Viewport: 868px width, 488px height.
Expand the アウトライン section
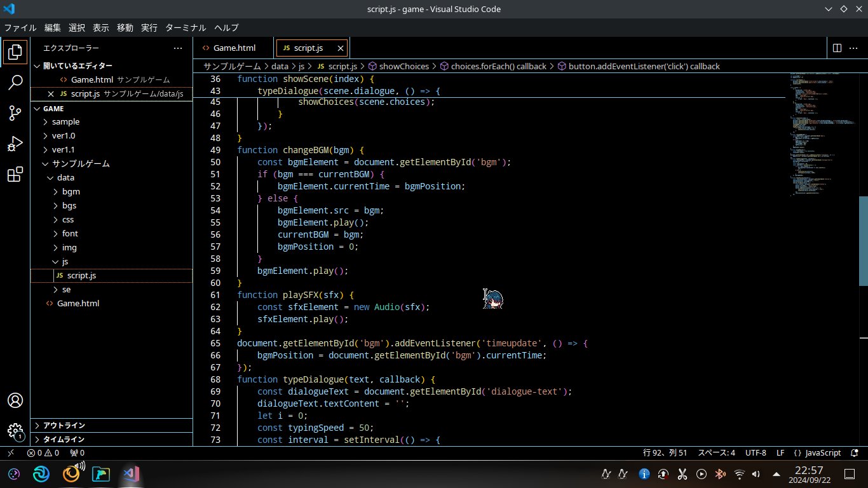(x=64, y=426)
